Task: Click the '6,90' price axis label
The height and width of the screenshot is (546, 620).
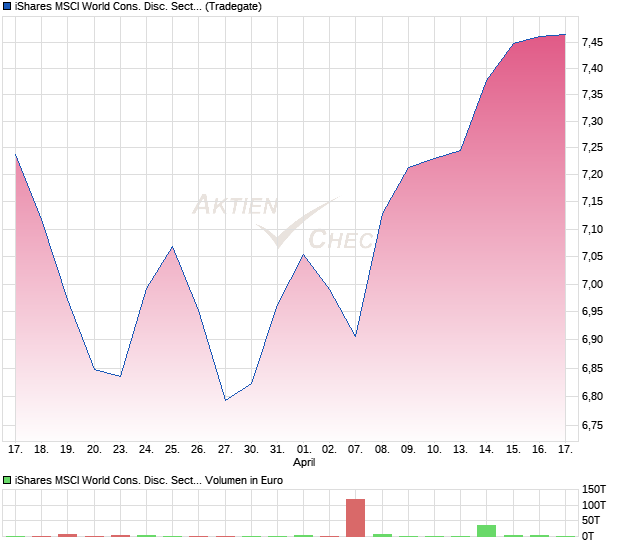Action: coord(592,339)
